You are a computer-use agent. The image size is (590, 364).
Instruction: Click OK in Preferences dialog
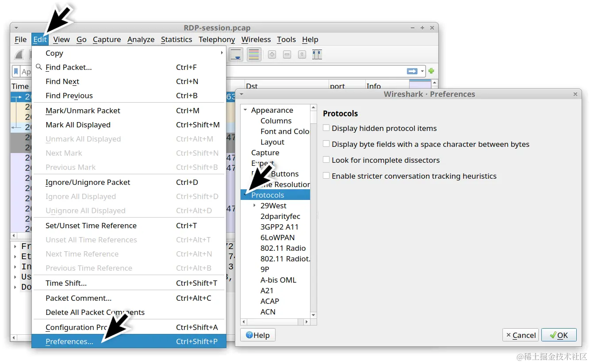click(559, 335)
